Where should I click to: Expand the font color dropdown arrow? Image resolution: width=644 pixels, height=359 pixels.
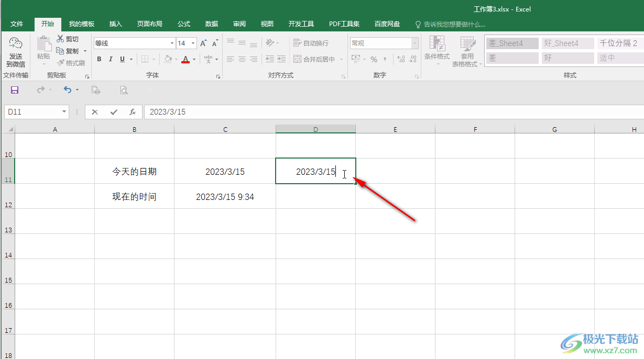pyautogui.click(x=194, y=59)
